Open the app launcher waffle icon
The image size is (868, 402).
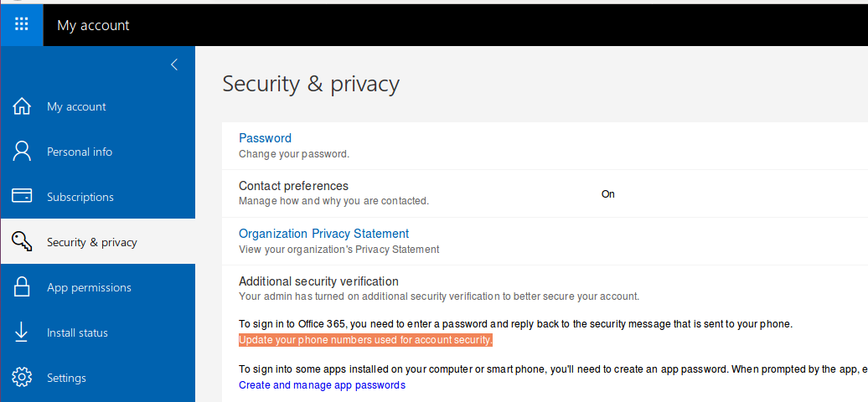(x=22, y=24)
